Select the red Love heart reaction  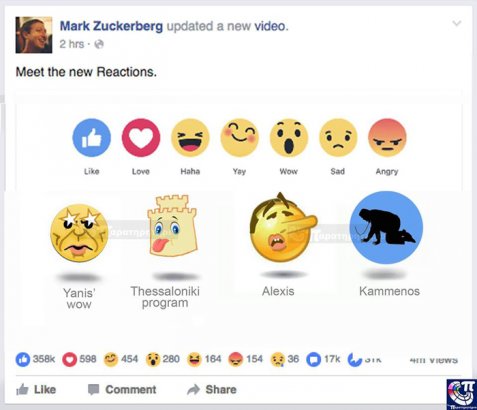pos(141,138)
